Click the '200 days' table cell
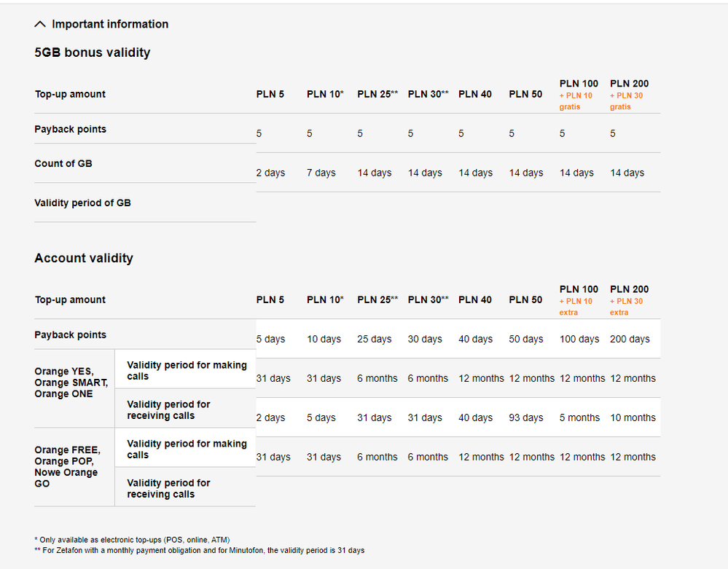 tap(629, 339)
